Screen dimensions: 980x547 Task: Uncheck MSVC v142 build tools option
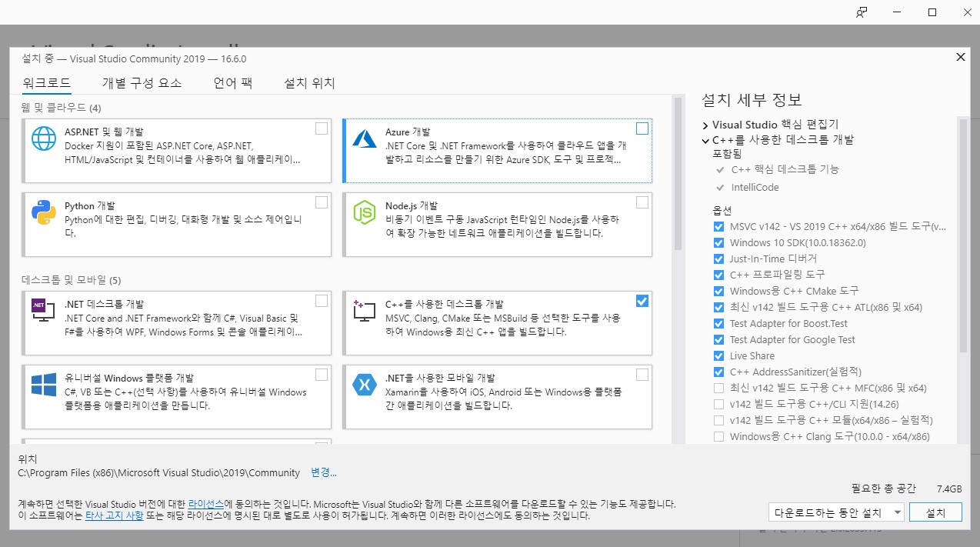pos(718,226)
